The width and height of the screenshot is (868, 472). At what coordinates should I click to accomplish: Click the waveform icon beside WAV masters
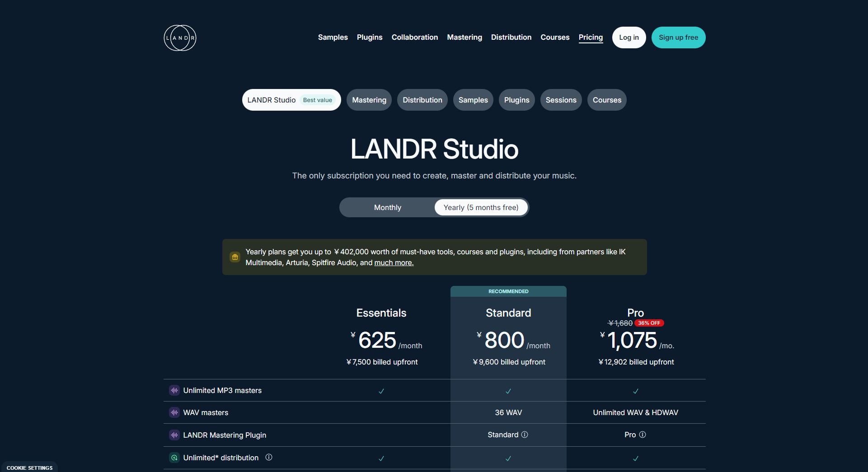coord(174,412)
